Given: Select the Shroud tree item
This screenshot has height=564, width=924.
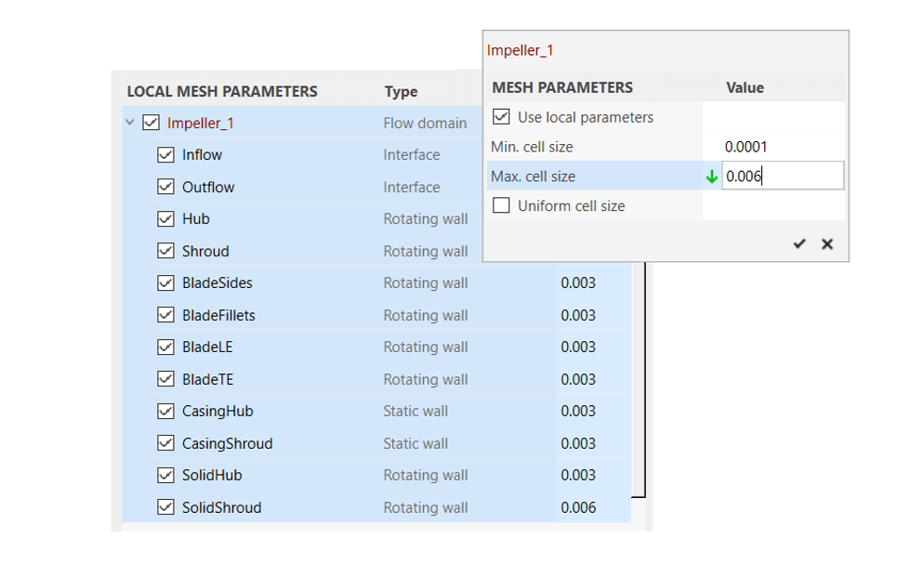Looking at the screenshot, I should click(205, 252).
